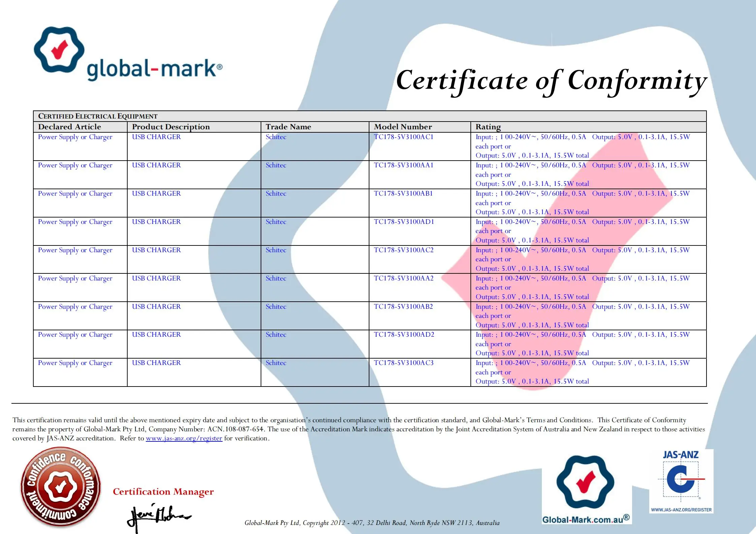Click the WWW.JAS-ANZ.ORG/REGISTER text under logo
The width and height of the screenshot is (756, 534).
click(681, 510)
